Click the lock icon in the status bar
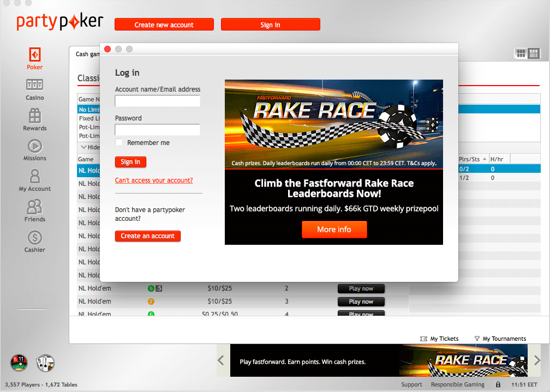Image resolution: width=550 pixels, height=392 pixels. tap(498, 384)
